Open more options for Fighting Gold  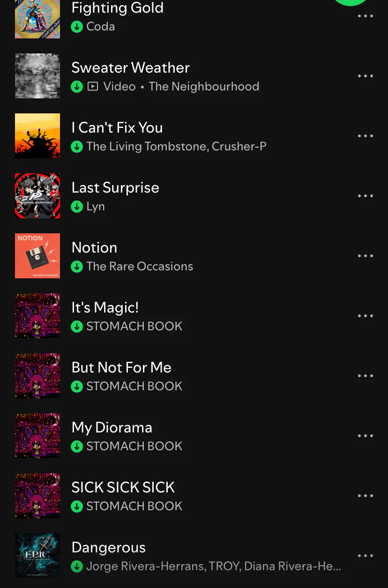[366, 16]
